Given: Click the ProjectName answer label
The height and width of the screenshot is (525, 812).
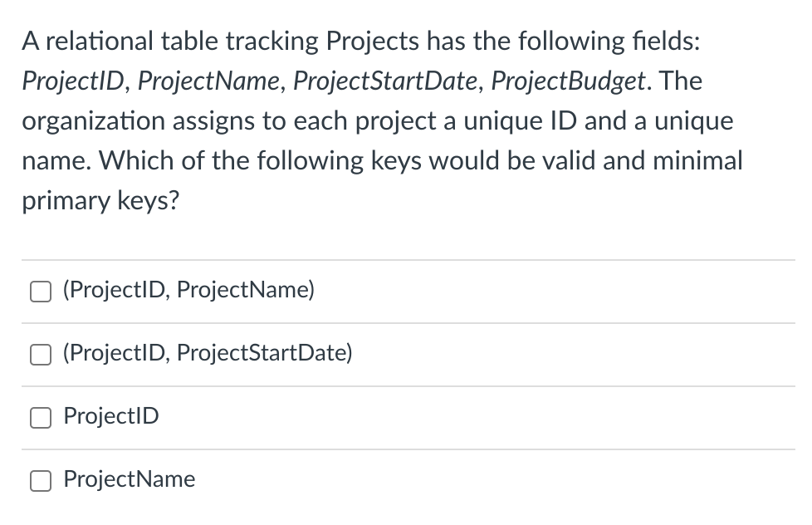Looking at the screenshot, I should (x=129, y=479).
